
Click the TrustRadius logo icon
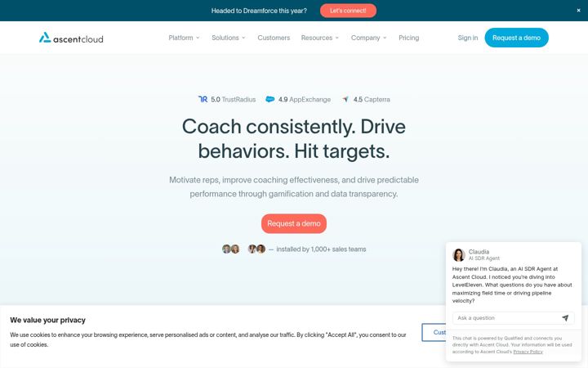(x=203, y=99)
